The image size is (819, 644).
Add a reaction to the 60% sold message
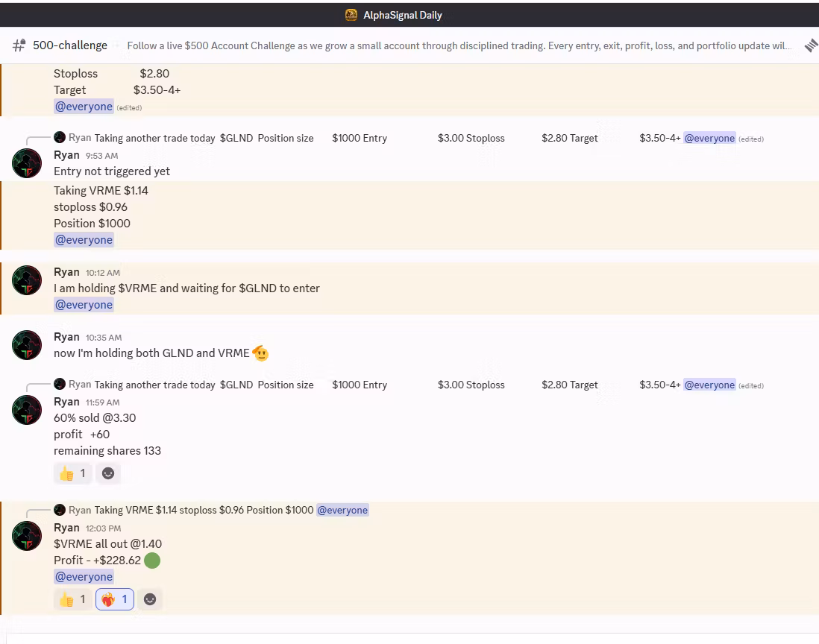(x=108, y=473)
